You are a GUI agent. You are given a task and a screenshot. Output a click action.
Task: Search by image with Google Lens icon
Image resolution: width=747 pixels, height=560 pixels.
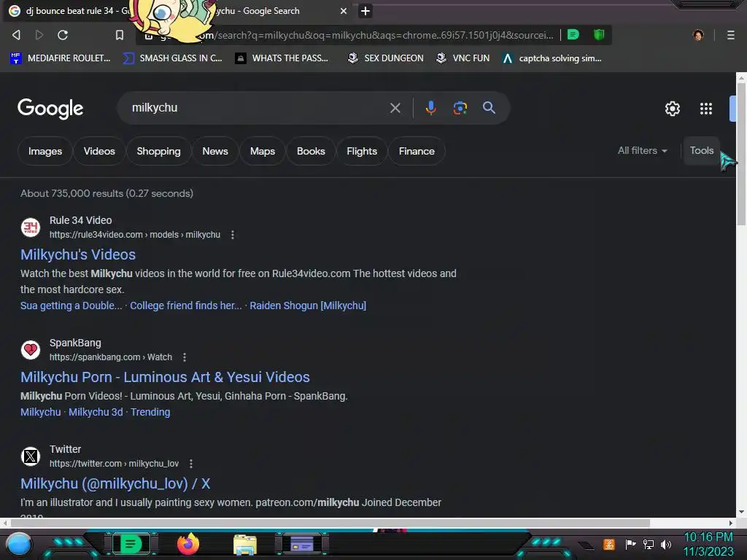460,108
